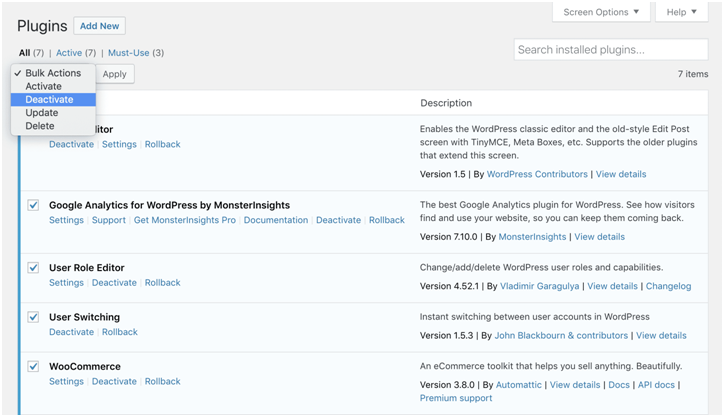Toggle the WooCommerce plugin checkbox
Image resolution: width=724 pixels, height=417 pixels.
(x=33, y=367)
